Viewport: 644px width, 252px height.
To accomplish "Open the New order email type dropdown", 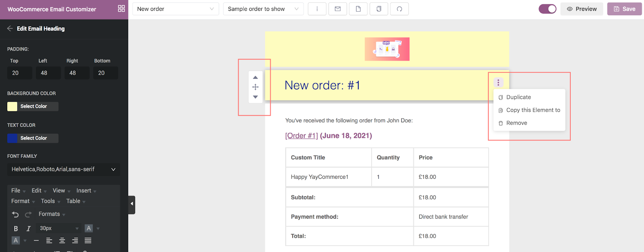I will tap(175, 9).
